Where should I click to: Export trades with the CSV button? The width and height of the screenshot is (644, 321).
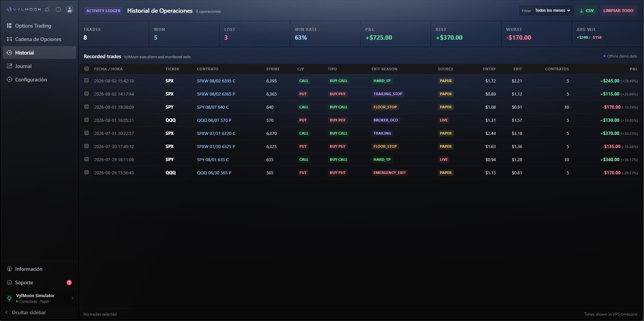pyautogui.click(x=587, y=10)
